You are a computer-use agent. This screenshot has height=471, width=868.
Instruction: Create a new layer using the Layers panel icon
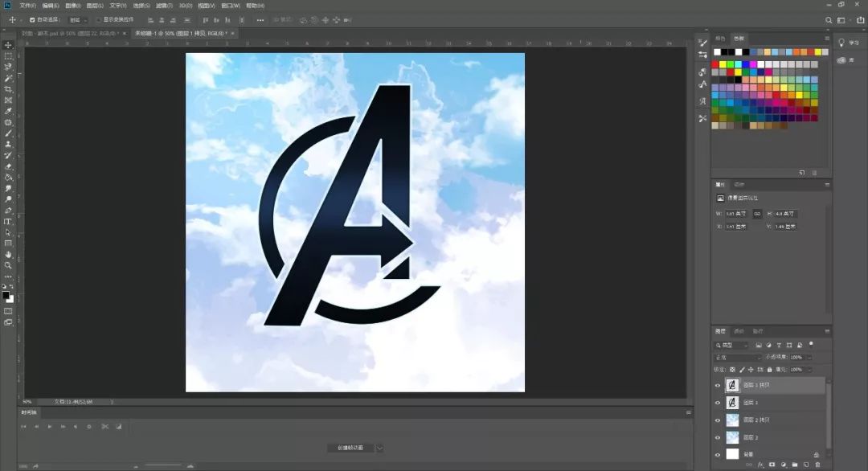(806, 465)
